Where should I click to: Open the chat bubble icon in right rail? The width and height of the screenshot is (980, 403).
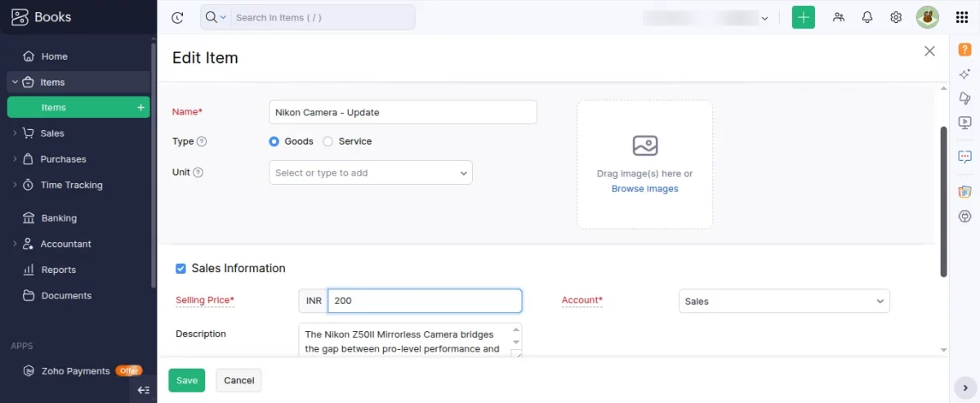coord(964,156)
